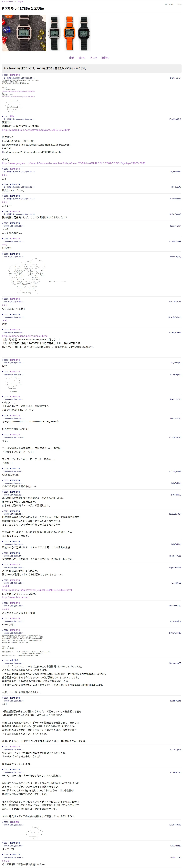Collapse post 0002 triangle marker

3,116
